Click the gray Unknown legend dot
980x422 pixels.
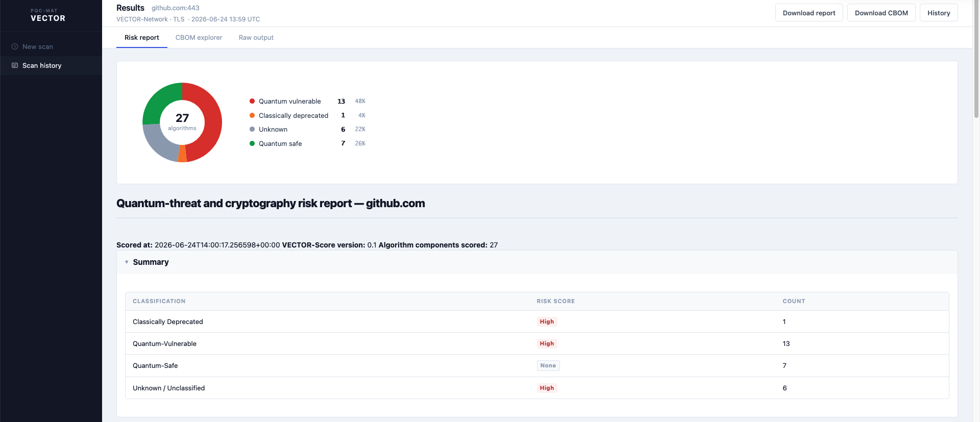[x=252, y=129]
